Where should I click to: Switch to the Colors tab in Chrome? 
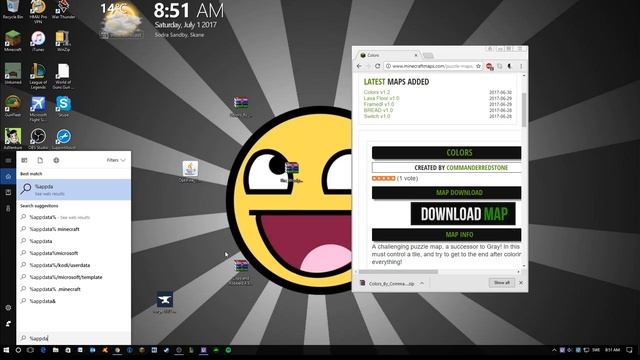pos(386,55)
